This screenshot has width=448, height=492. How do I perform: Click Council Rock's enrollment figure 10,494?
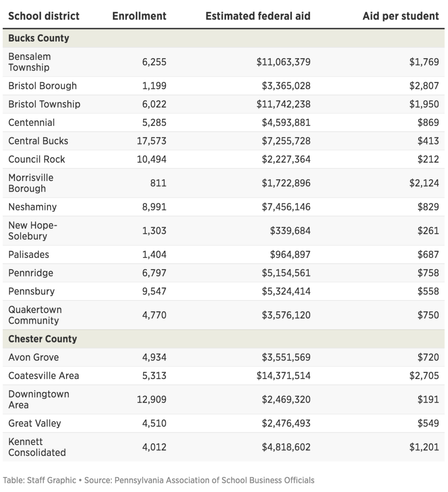(x=151, y=159)
